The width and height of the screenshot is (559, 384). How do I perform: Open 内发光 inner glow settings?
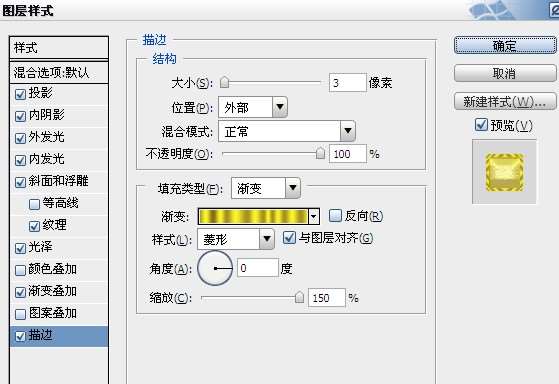[47, 159]
